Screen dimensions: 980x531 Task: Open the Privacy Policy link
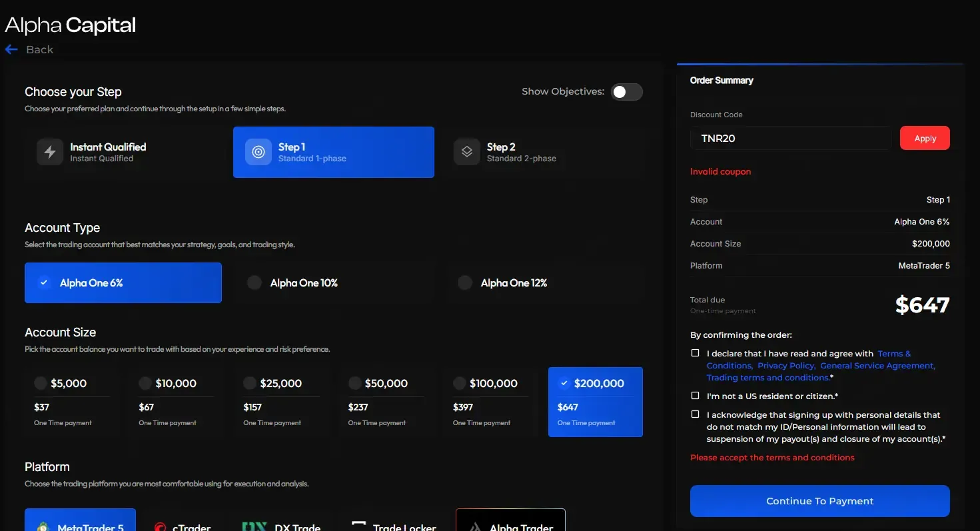tap(786, 366)
